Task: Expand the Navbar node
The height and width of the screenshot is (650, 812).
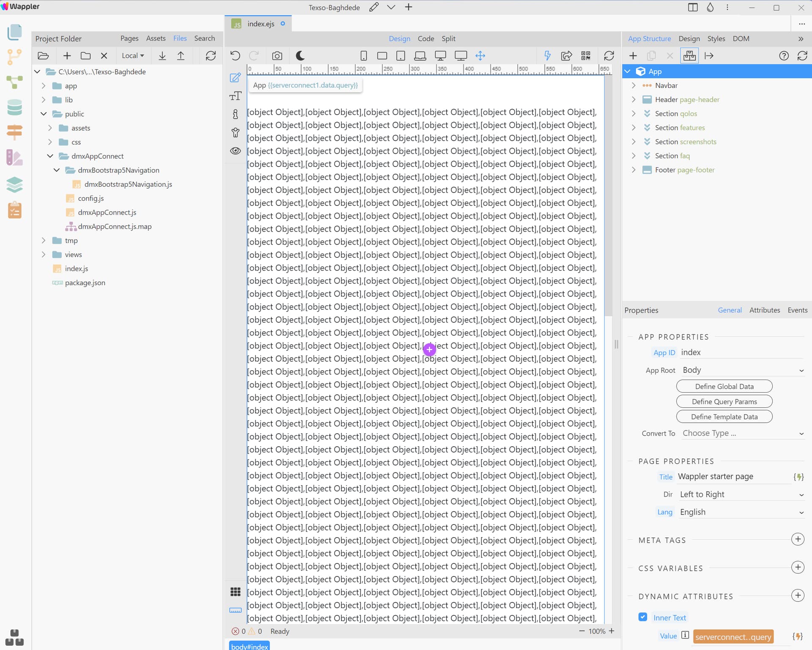Action: click(x=634, y=85)
